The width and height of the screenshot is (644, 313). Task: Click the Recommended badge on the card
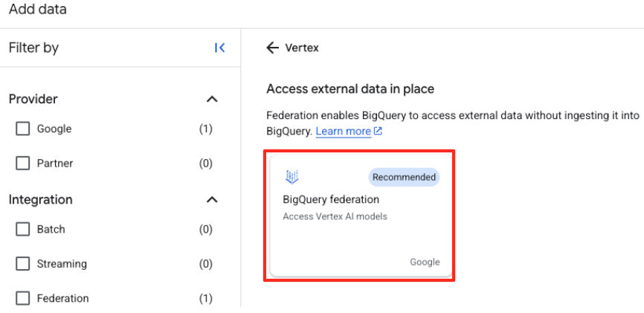[404, 177]
